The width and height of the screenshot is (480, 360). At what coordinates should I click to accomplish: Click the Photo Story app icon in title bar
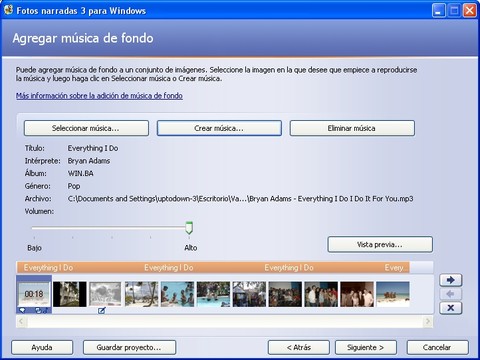[8, 10]
